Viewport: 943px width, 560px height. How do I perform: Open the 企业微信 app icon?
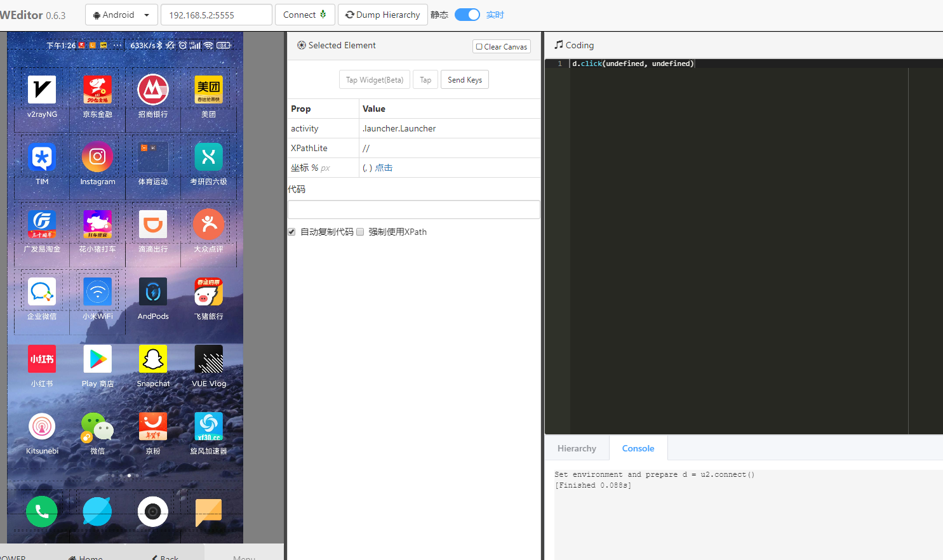coord(42,291)
